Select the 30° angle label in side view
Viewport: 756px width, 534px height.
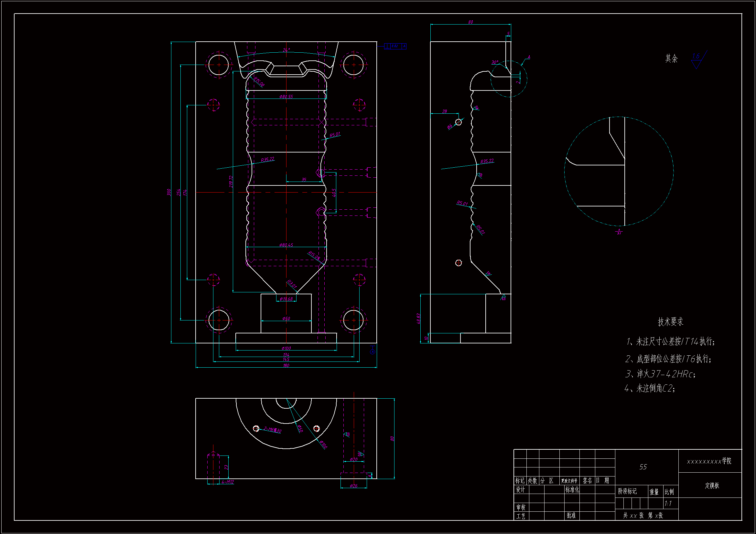495,62
